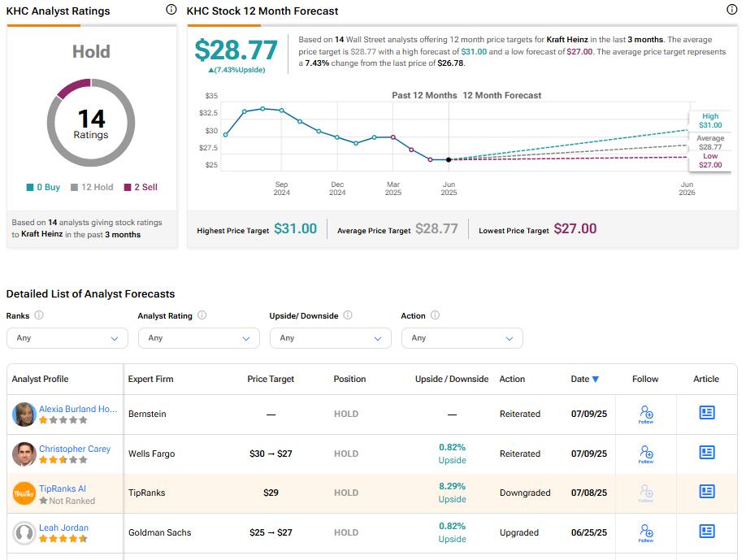Click the Downgraded action cell

coord(525,493)
